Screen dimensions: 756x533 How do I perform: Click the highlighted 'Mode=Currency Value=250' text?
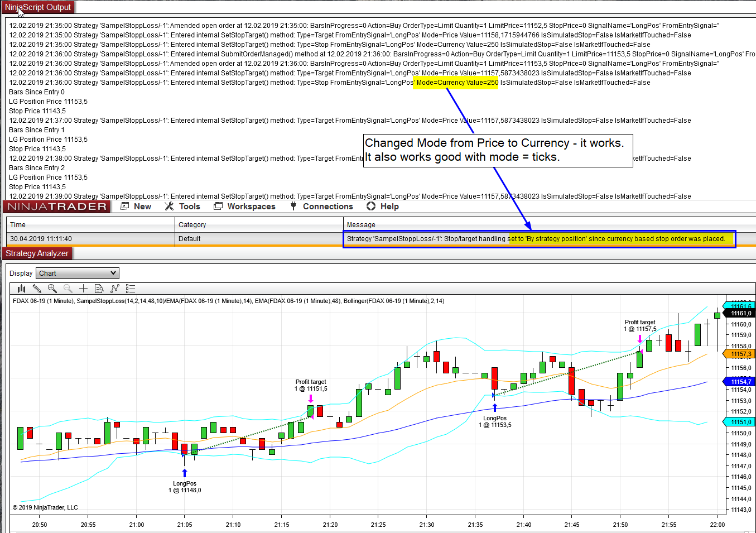click(x=457, y=83)
